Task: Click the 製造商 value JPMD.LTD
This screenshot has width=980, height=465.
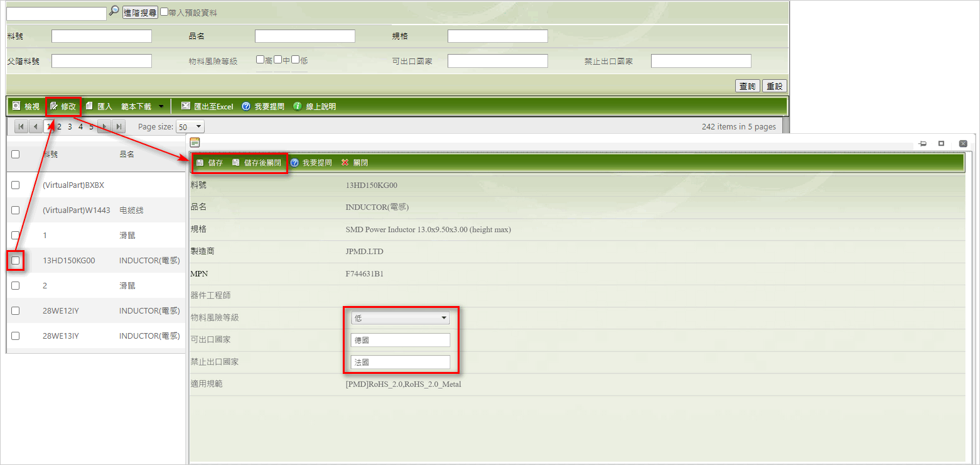Action: (364, 251)
